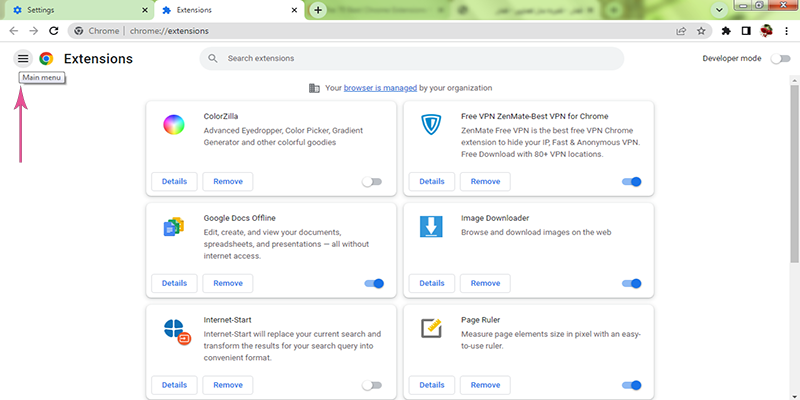800x400 pixels.
Task: Open a new tab with the plus icon
Action: click(318, 10)
